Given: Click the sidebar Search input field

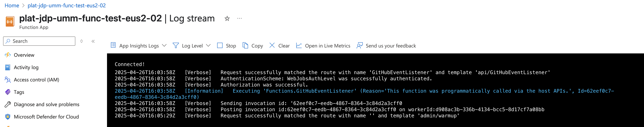Looking at the screenshot, I should [x=39, y=41].
